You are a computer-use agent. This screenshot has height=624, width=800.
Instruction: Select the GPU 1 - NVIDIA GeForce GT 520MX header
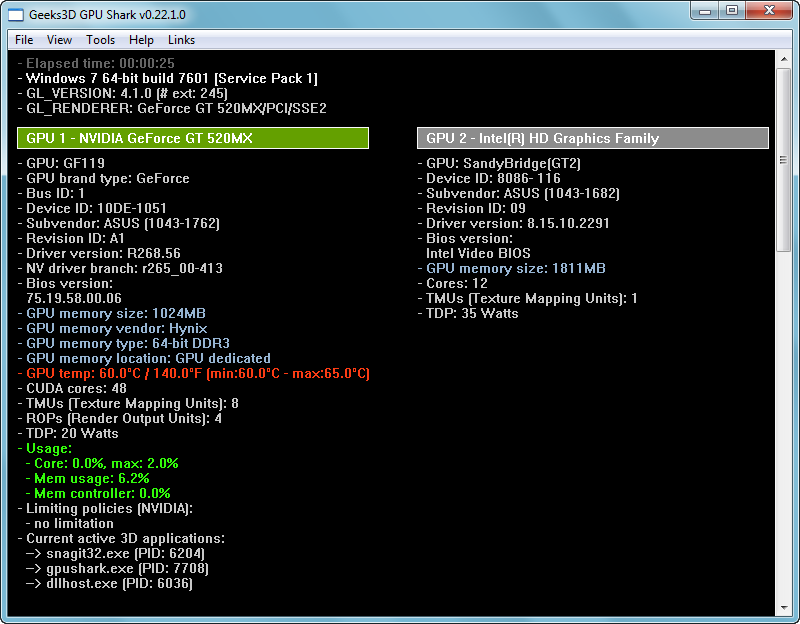193,138
